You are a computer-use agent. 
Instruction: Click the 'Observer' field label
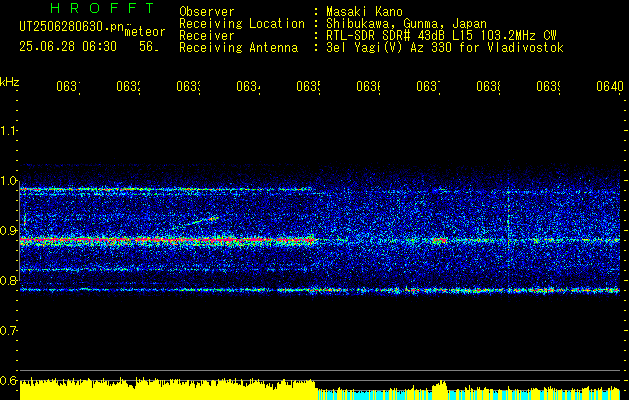click(207, 12)
